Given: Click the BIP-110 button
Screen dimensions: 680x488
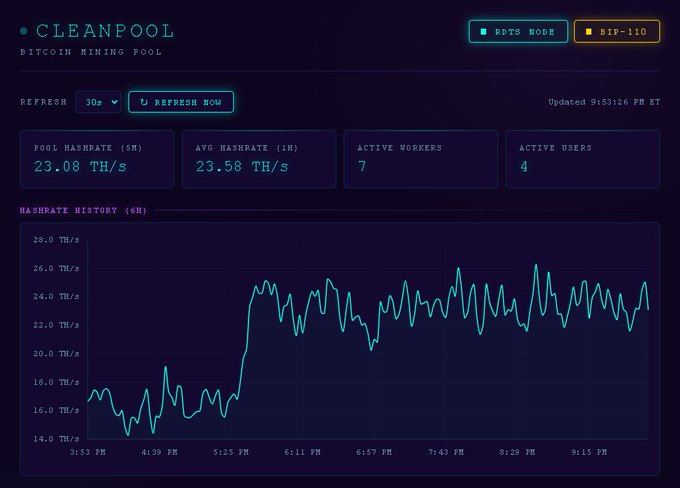Looking at the screenshot, I should [x=617, y=32].
